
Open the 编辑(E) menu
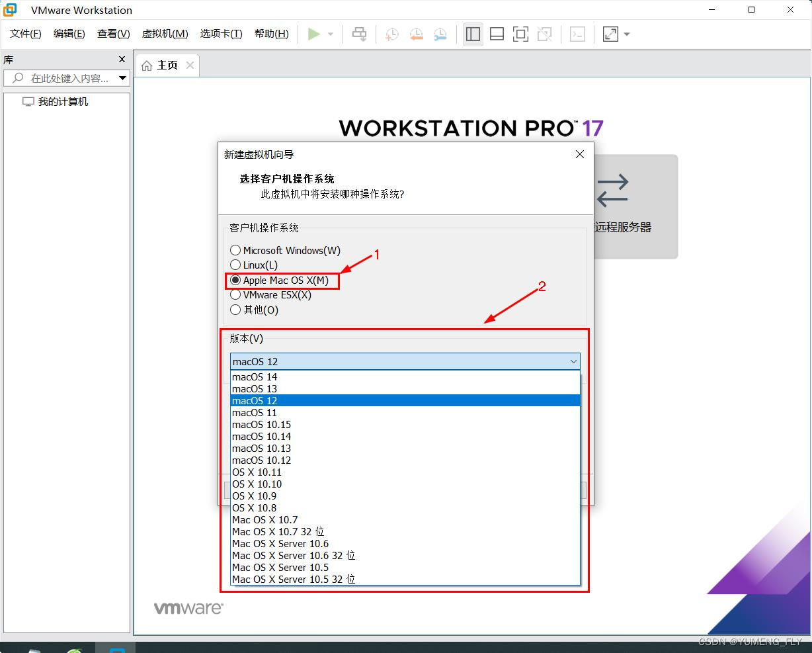tap(69, 34)
